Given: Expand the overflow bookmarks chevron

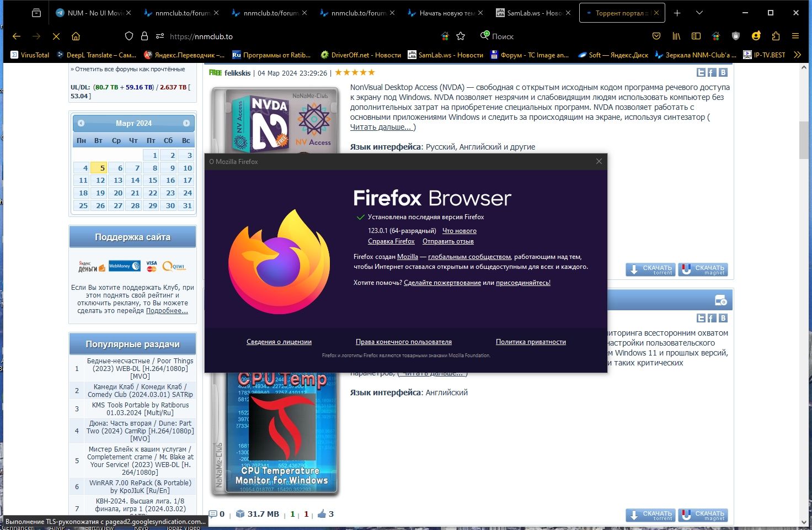Looking at the screenshot, I should tap(798, 55).
